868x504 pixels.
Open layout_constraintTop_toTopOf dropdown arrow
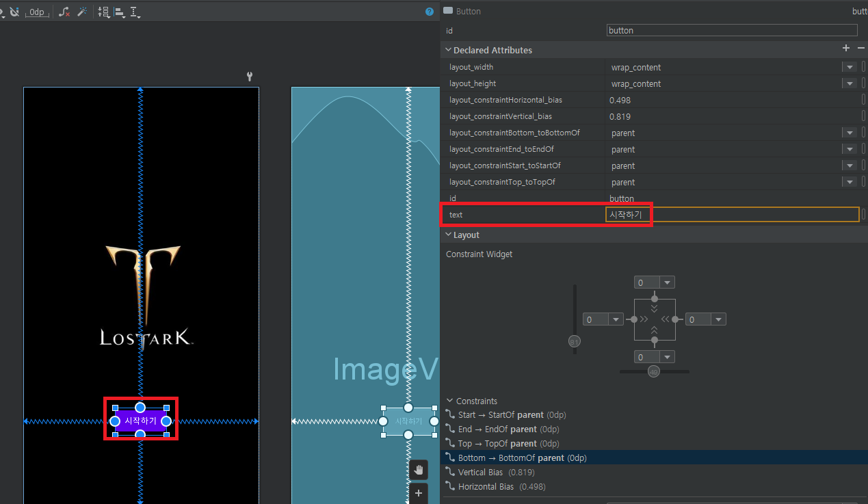click(x=850, y=182)
